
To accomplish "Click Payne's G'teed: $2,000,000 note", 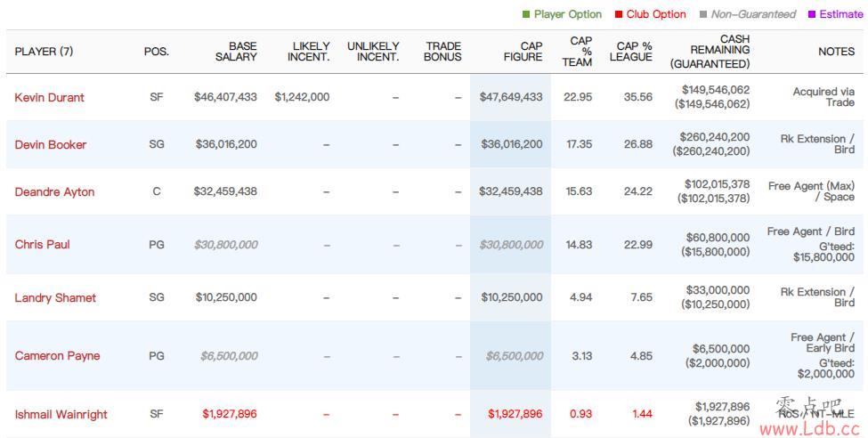I will coord(826,369).
